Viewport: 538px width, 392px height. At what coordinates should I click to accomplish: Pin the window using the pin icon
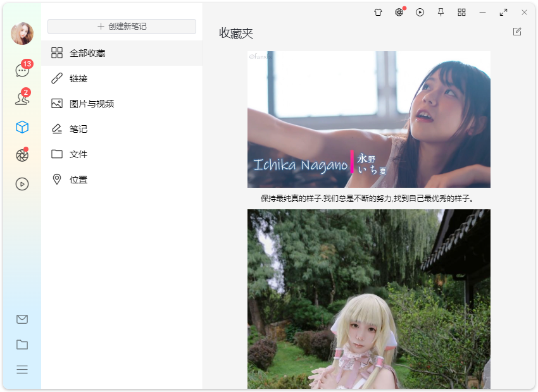[441, 12]
